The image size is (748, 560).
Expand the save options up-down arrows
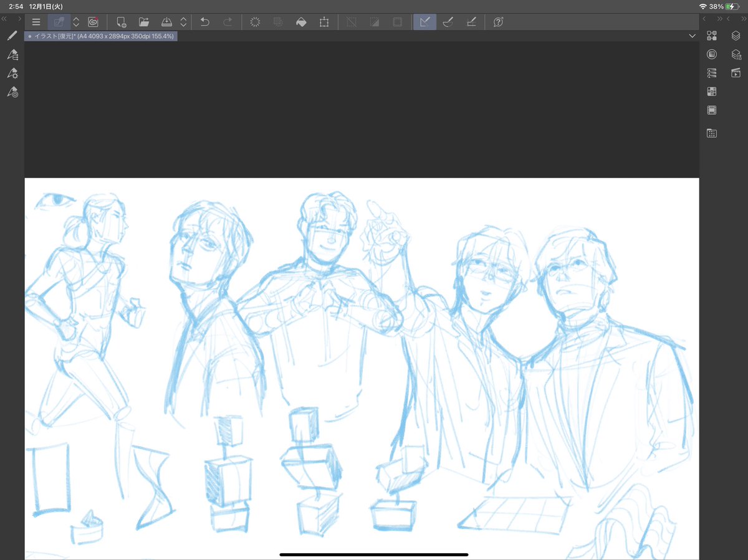click(x=183, y=22)
